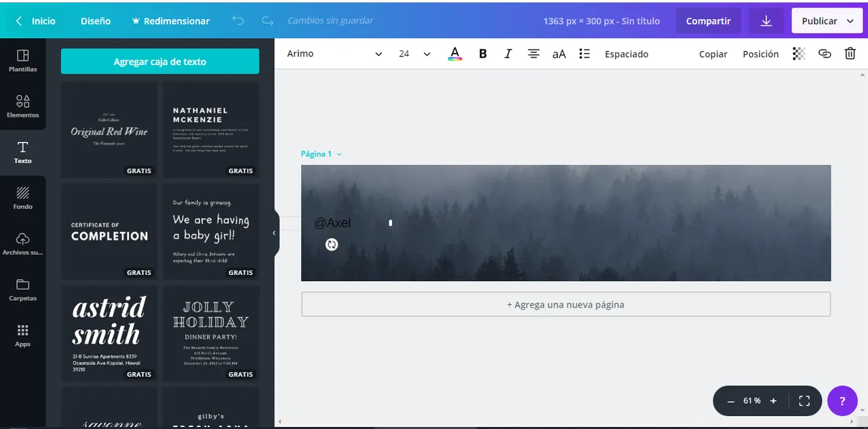This screenshot has height=429, width=868.
Task: Open the Fondo sidebar tab
Action: tap(22, 198)
